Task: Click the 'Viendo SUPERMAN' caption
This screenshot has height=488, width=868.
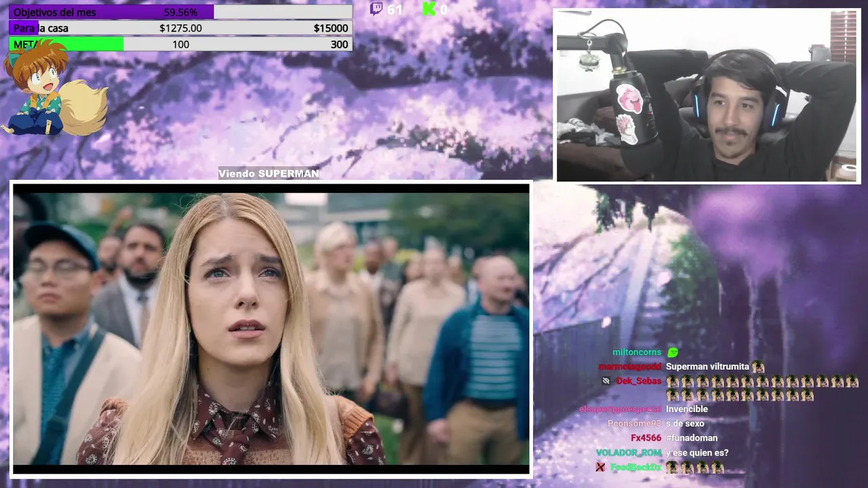Action: tap(269, 174)
